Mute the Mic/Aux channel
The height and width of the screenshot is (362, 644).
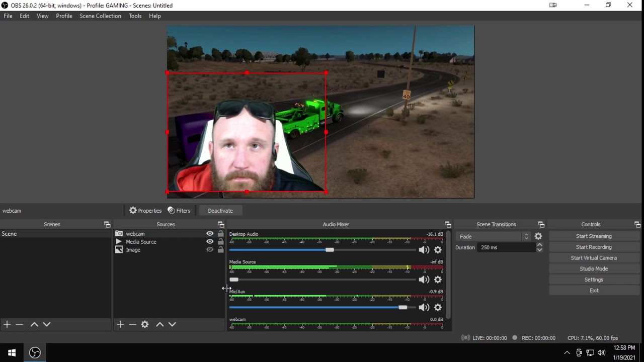pyautogui.click(x=424, y=307)
